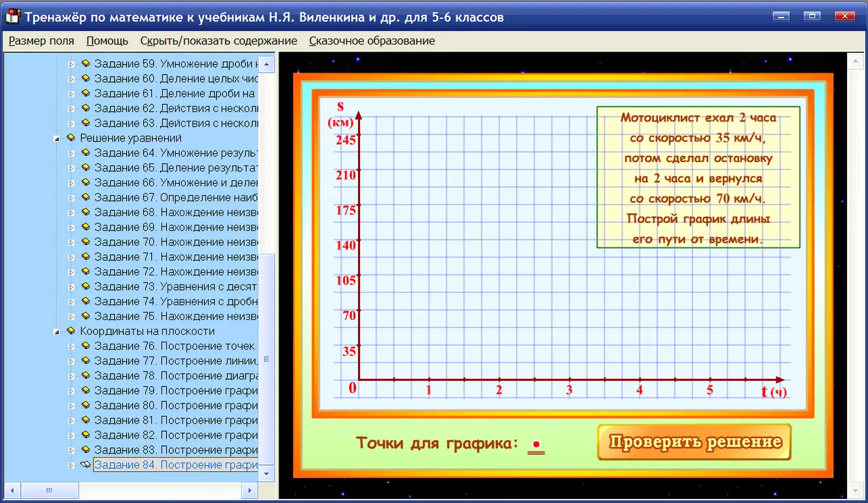Image resolution: width=868 pixels, height=503 pixels.
Task: Expand the Задание 80 tree node
Action: (72, 406)
